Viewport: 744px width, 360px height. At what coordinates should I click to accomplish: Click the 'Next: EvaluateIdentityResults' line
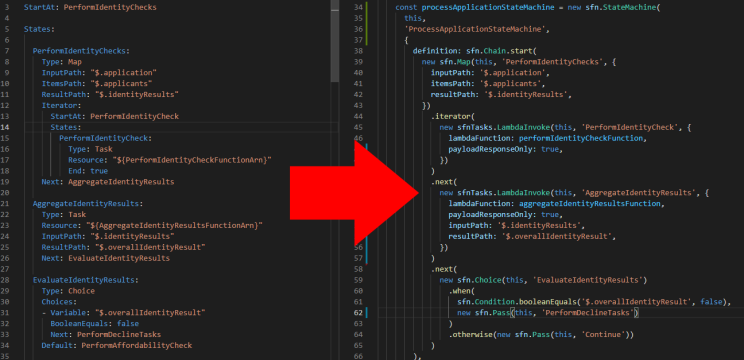pos(105,258)
